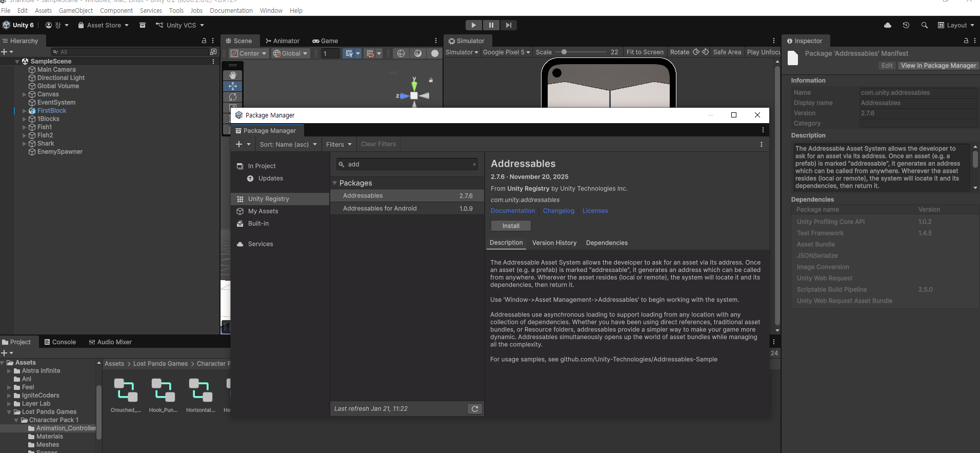Click the Inspector Description text scrollbar
Viewport: 980px width, 453px height.
(x=975, y=160)
